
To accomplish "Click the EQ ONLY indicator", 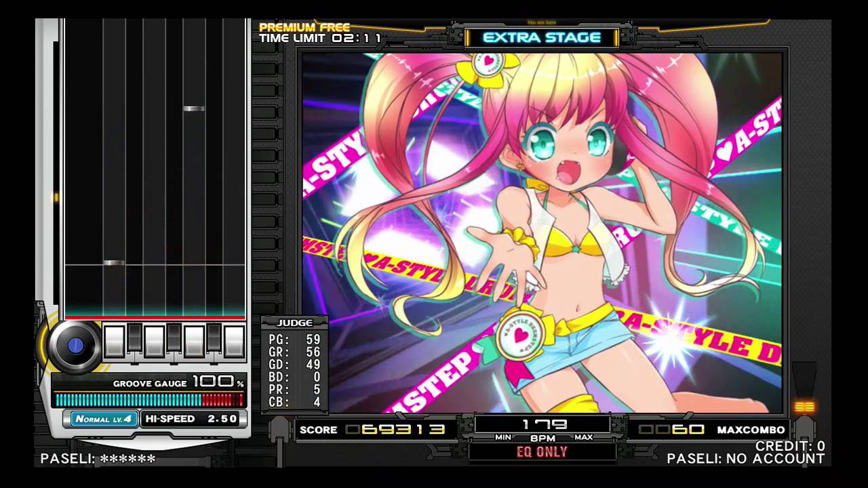I will pyautogui.click(x=542, y=452).
